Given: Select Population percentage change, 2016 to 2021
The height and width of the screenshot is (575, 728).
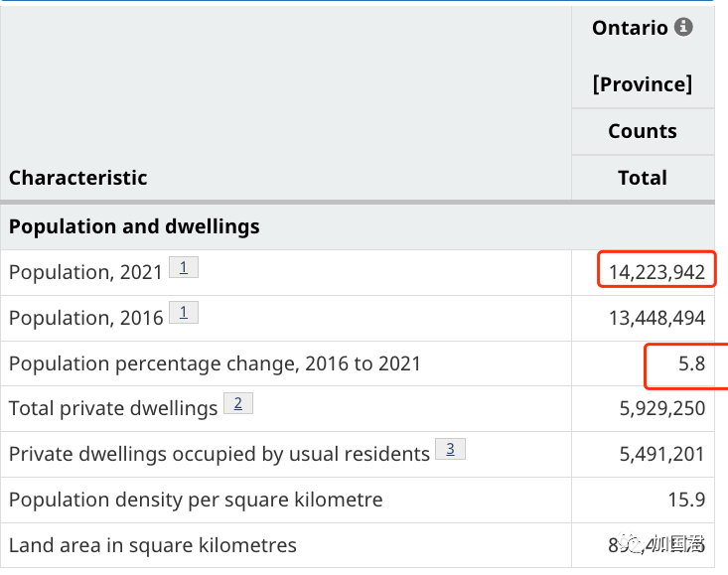Looking at the screenshot, I should [215, 363].
